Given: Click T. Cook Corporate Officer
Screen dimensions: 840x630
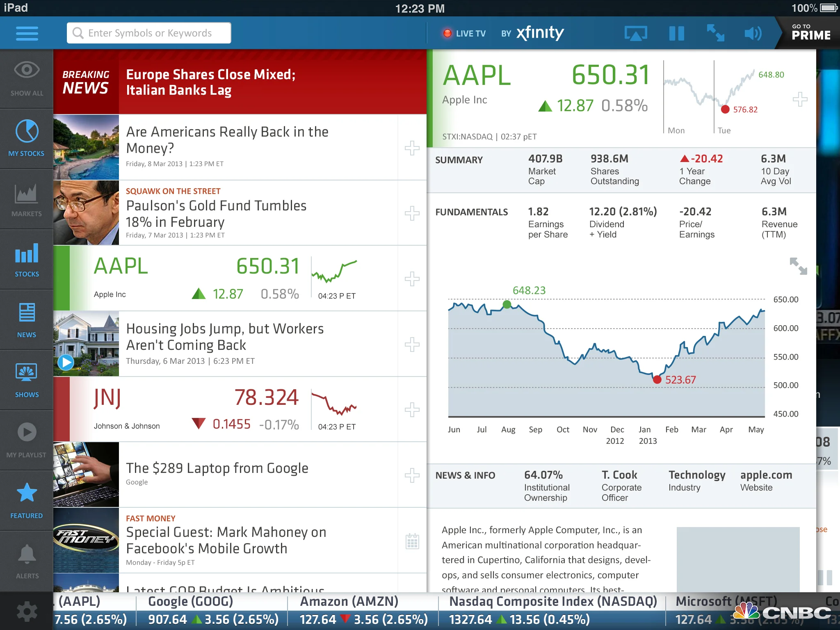Looking at the screenshot, I should (621, 486).
